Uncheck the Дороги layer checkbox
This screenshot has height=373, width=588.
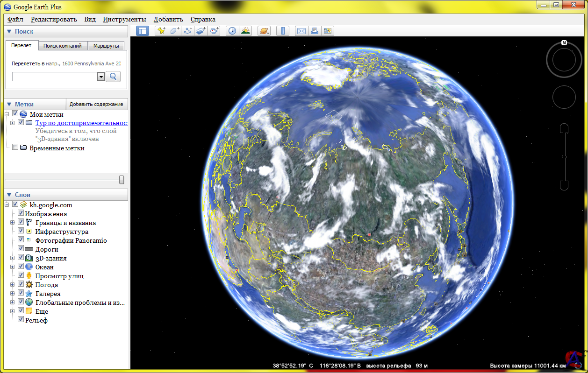click(x=21, y=249)
